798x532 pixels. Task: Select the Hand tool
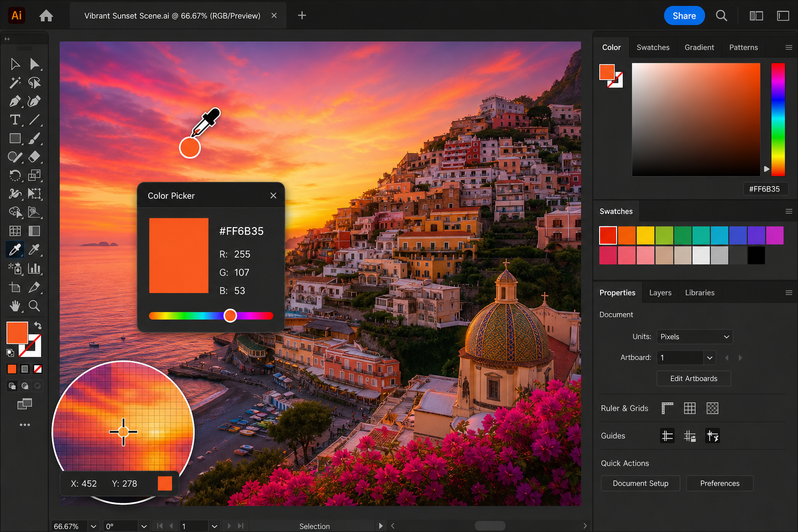(x=15, y=306)
